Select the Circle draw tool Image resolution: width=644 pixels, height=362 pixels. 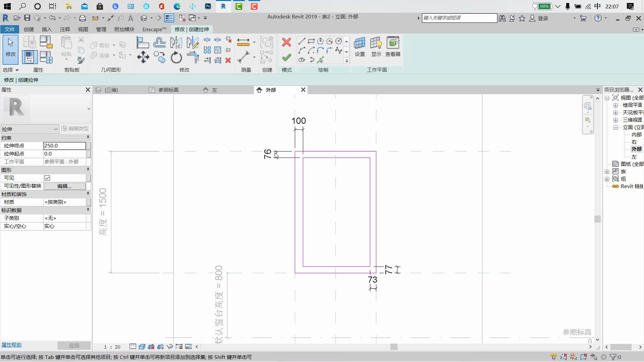pos(339,41)
